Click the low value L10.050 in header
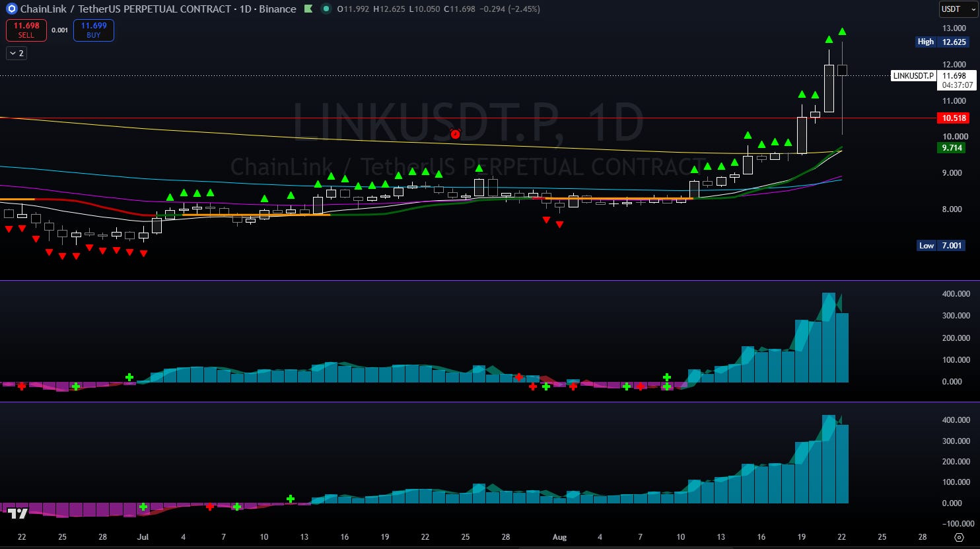Screen dimensions: 980x549 [x=425, y=9]
